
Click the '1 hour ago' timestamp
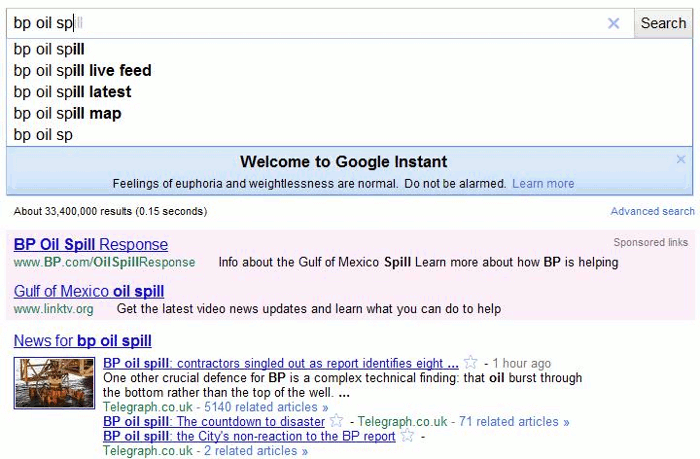coord(521,363)
